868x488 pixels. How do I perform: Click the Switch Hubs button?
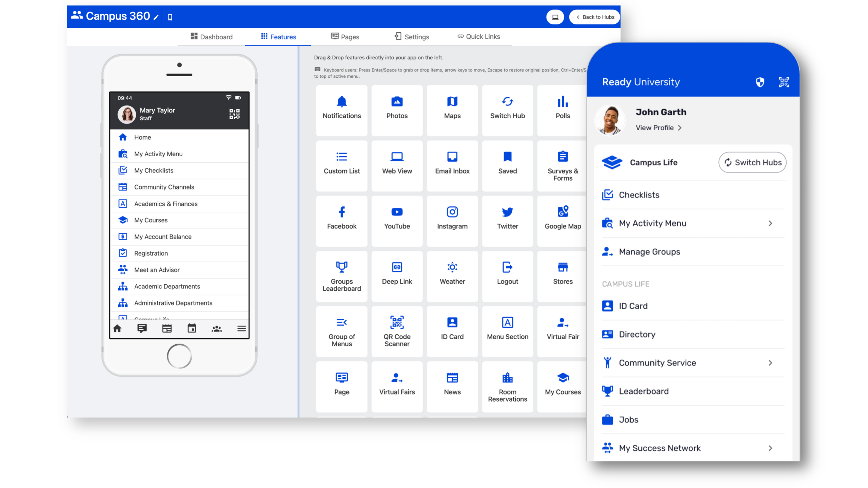[x=752, y=162]
